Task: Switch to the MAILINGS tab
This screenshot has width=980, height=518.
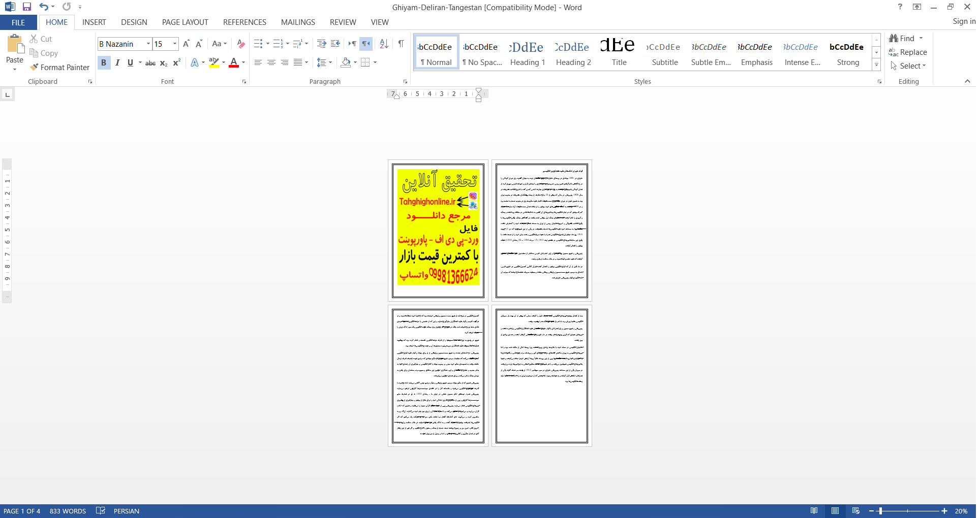Action: (x=298, y=22)
